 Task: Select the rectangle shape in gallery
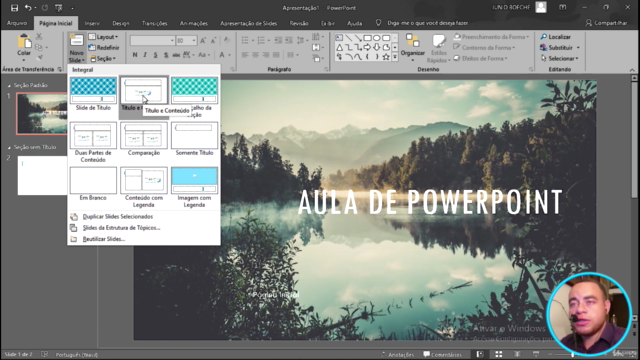[367, 38]
